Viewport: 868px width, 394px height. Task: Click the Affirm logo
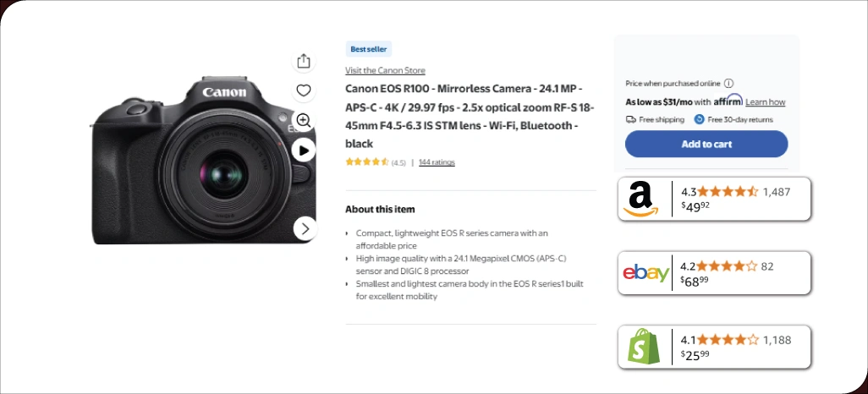pyautogui.click(x=728, y=101)
